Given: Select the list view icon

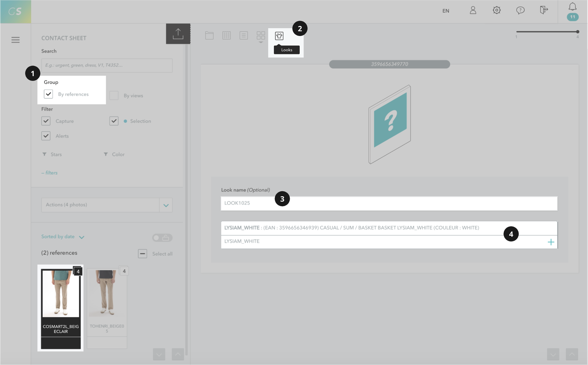Looking at the screenshot, I should pyautogui.click(x=244, y=35).
